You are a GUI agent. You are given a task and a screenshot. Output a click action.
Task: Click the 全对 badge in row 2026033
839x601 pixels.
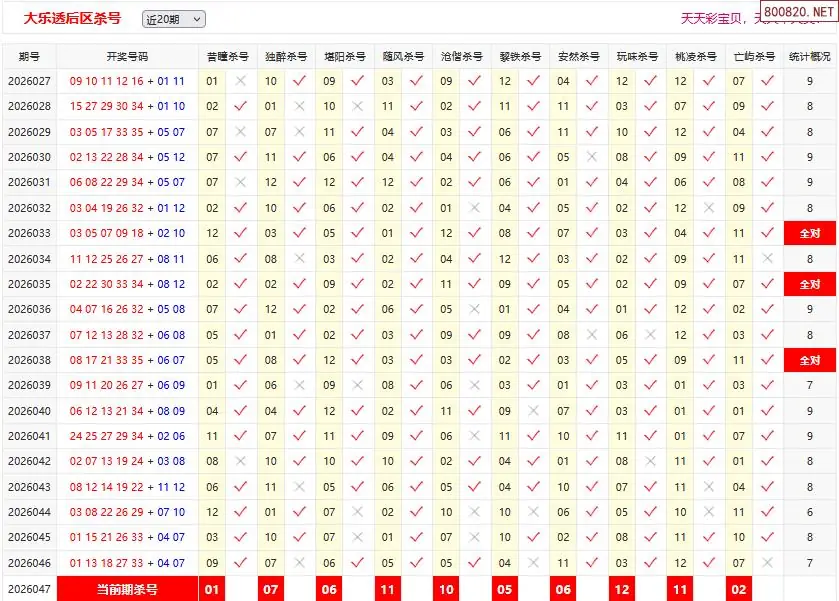809,233
